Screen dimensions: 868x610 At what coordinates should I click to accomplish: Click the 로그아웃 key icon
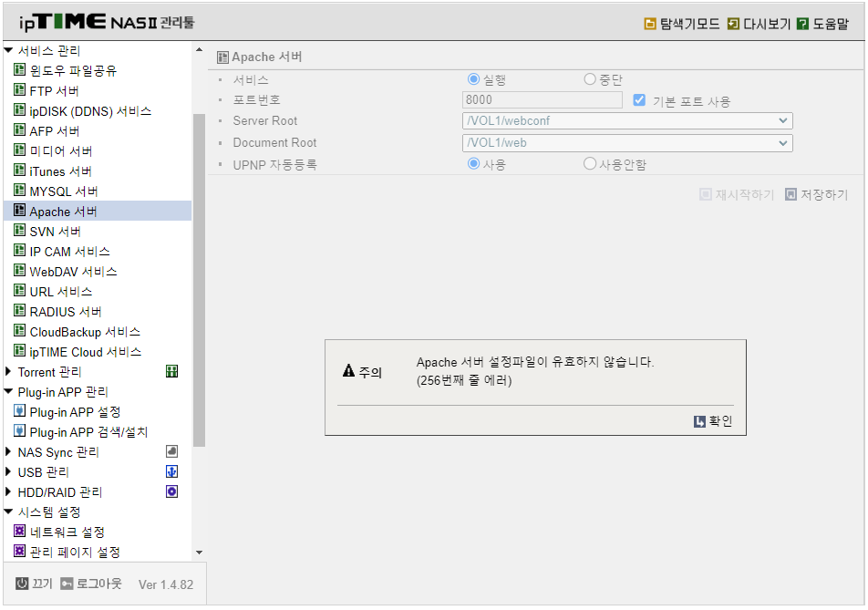click(67, 584)
